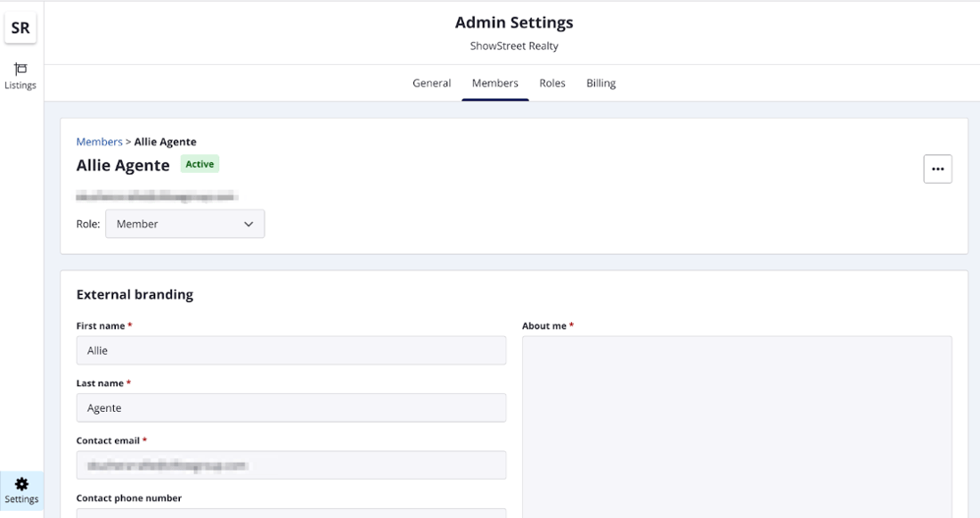Click the SR workspace avatar
This screenshot has width=980, height=518.
point(20,27)
